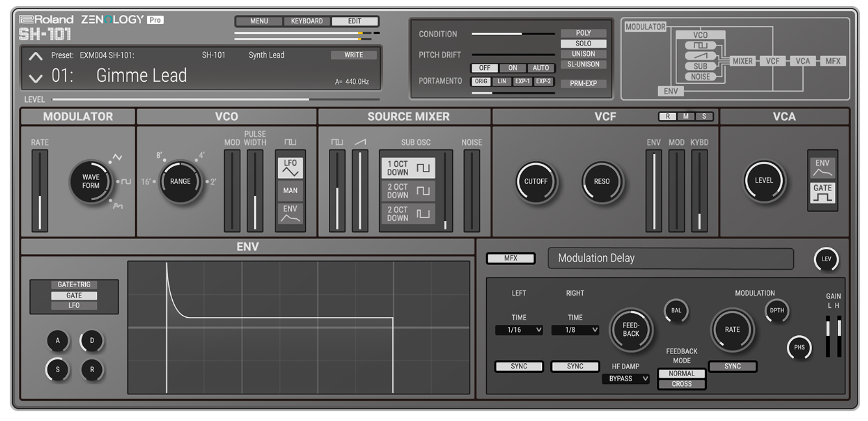
Task: Toggle the right delay time SYNC
Action: point(575,366)
